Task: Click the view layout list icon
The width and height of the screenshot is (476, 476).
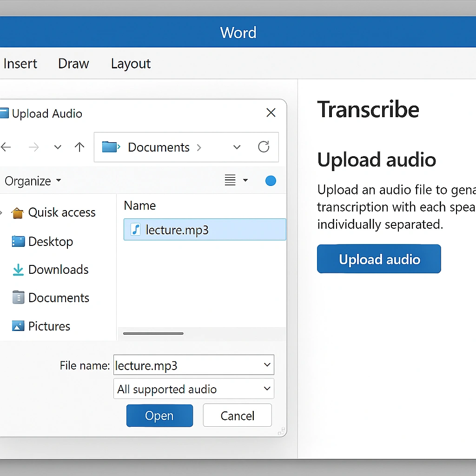Action: click(x=230, y=180)
